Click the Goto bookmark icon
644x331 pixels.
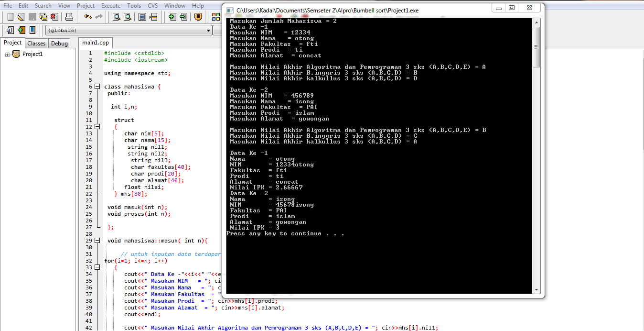click(32, 30)
